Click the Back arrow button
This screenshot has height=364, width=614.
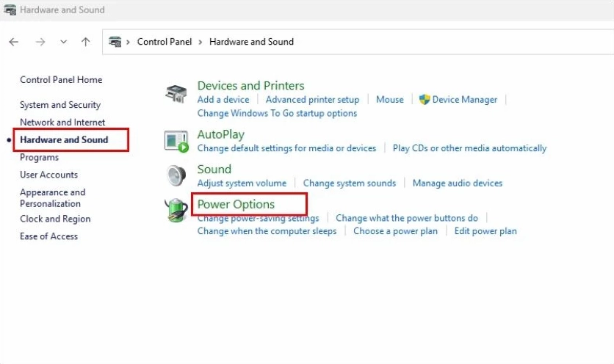(x=14, y=42)
